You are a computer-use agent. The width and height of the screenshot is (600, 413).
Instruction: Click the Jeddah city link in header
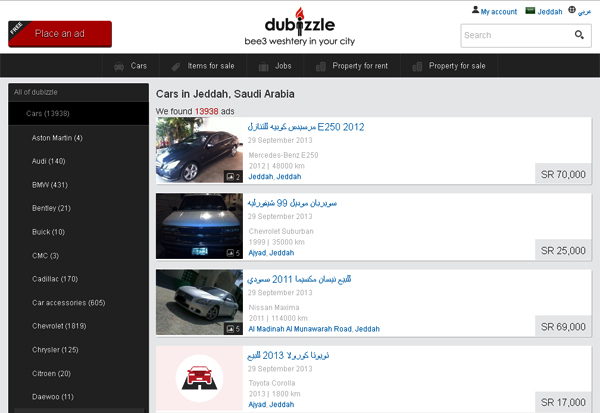(550, 12)
